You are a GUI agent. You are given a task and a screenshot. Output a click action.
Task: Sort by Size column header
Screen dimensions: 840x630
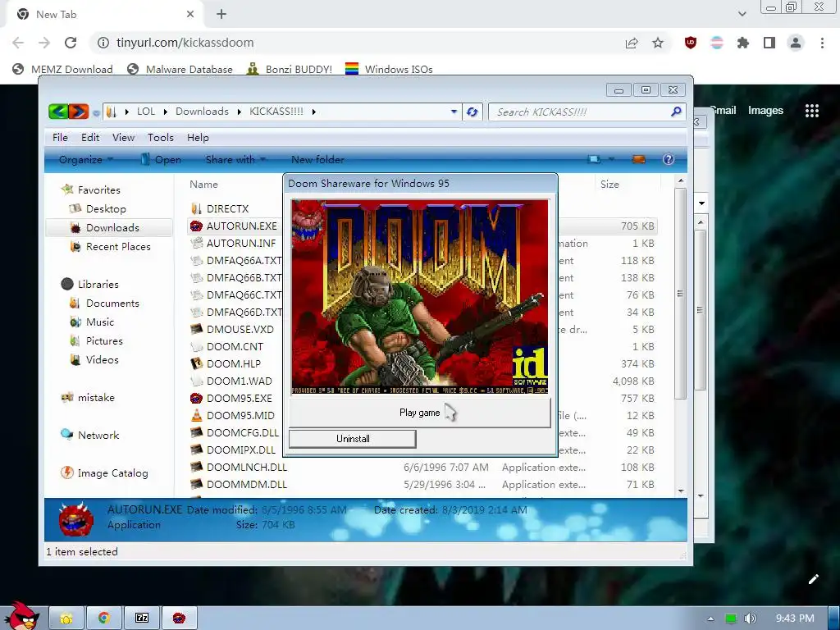(609, 185)
